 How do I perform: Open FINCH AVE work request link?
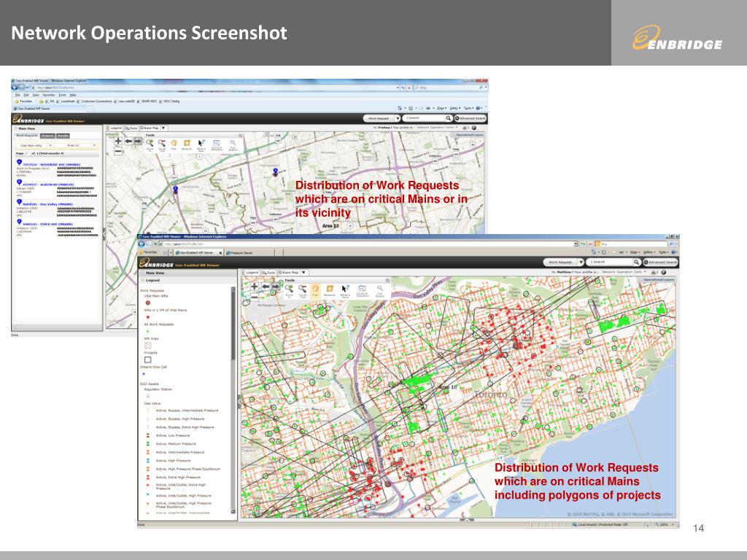click(47, 224)
